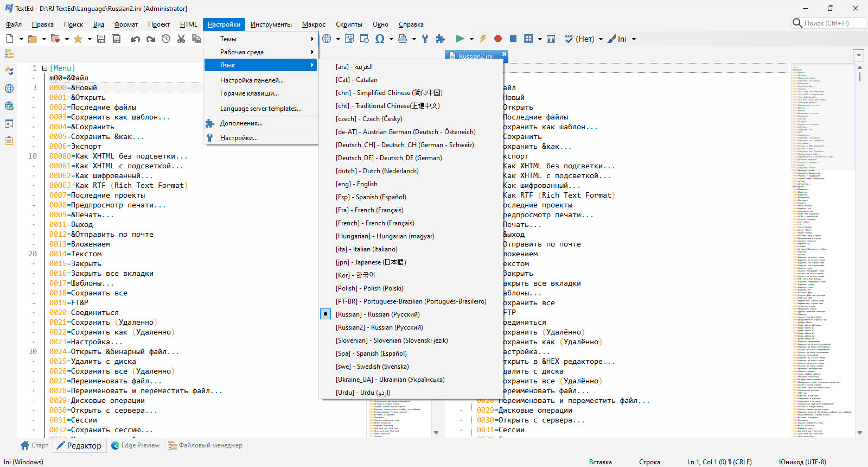868x467 pixels.
Task: Start macro recording with red circle
Action: point(498,39)
